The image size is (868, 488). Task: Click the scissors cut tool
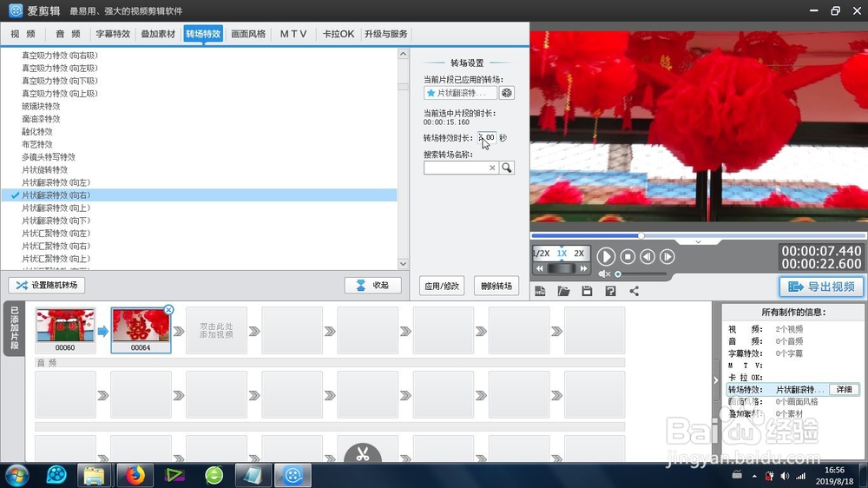(363, 453)
